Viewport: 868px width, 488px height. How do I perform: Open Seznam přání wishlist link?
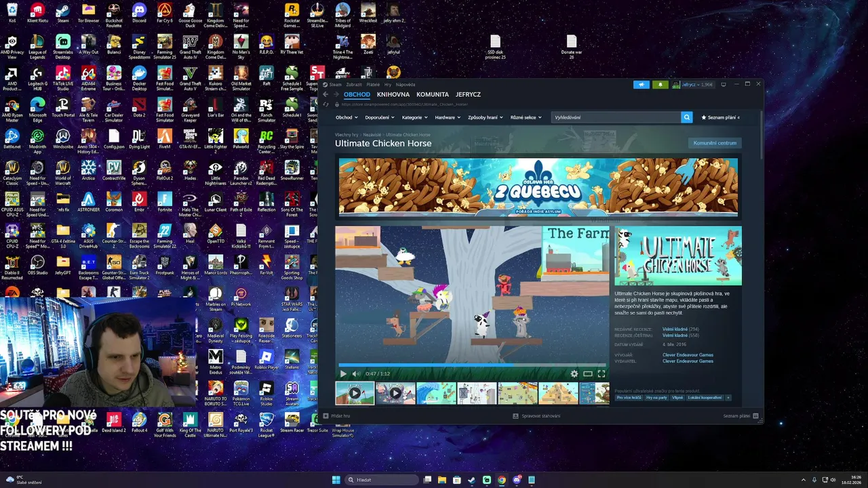[721, 117]
